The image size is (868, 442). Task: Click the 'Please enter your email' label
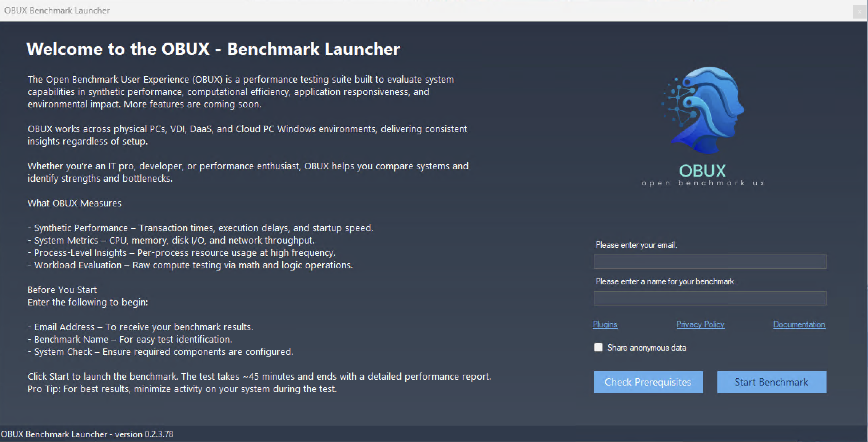(636, 245)
